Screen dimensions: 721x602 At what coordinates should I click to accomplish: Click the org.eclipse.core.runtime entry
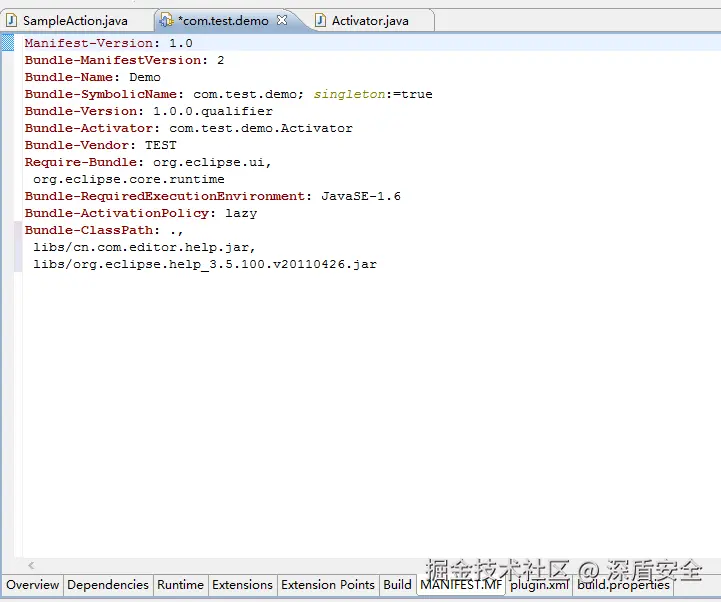(x=129, y=179)
